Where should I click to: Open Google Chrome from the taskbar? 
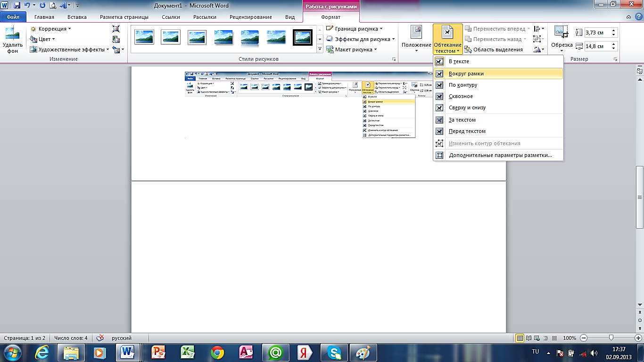(x=217, y=353)
